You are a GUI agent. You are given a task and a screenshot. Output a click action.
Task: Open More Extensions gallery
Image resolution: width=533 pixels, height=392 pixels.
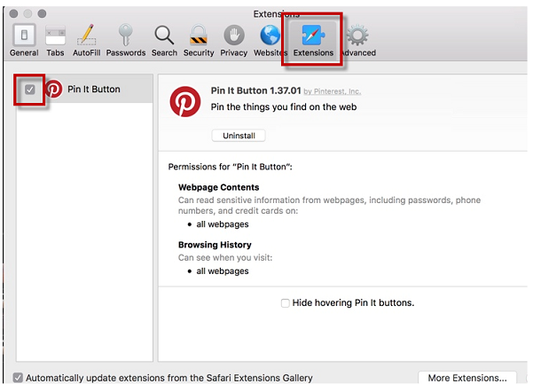pyautogui.click(x=467, y=378)
